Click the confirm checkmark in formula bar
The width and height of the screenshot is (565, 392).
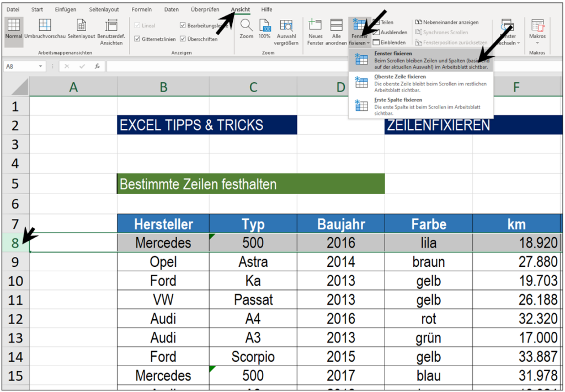click(82, 67)
